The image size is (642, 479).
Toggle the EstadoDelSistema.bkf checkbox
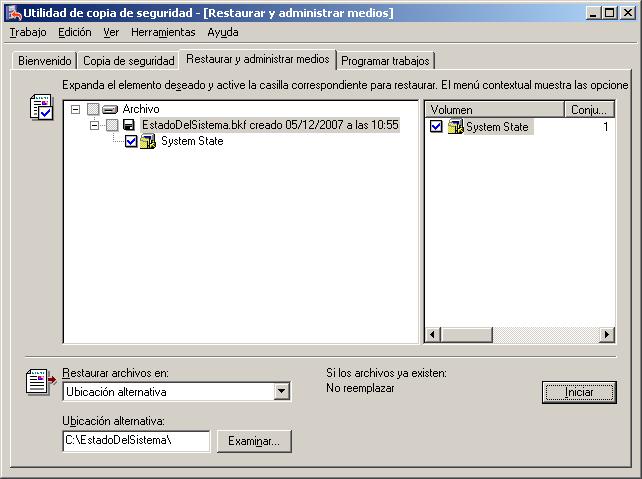(x=112, y=125)
